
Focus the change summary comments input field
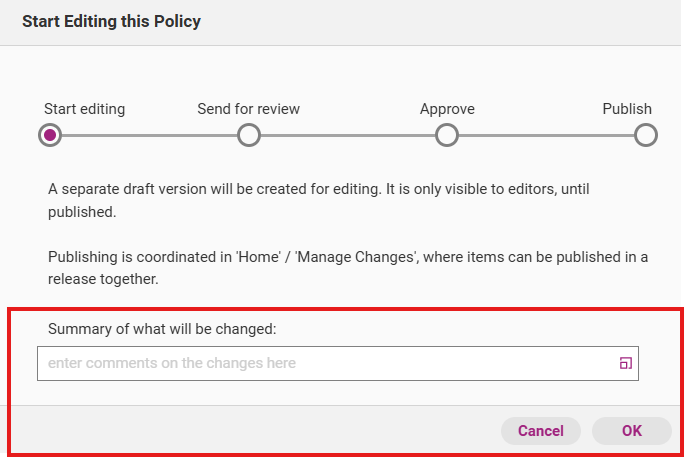coord(320,364)
